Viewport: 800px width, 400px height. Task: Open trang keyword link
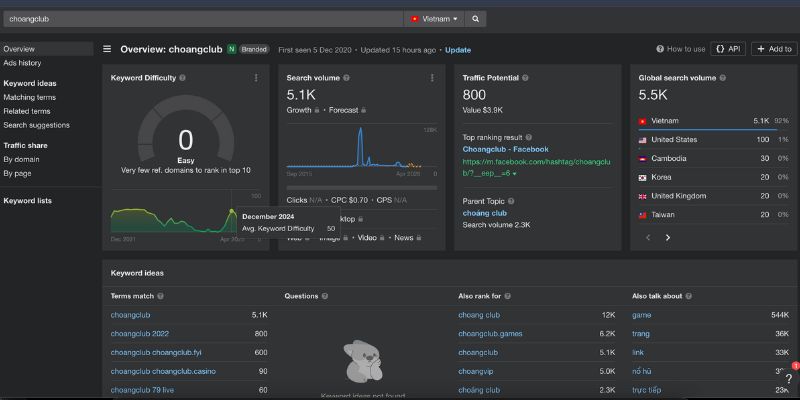[x=641, y=334]
